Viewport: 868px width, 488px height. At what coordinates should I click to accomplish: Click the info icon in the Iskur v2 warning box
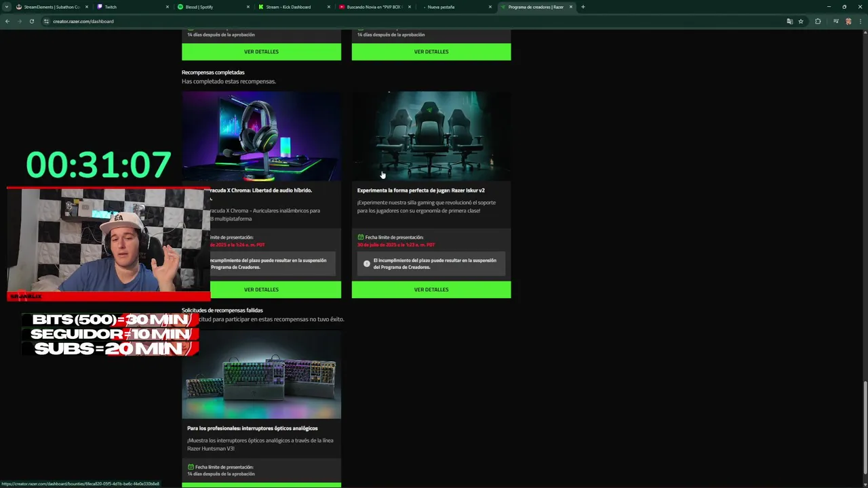click(x=367, y=264)
